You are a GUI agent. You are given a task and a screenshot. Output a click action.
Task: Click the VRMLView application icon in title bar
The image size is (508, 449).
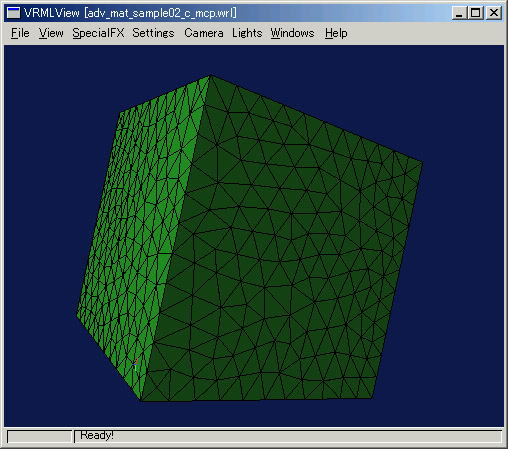[13, 13]
